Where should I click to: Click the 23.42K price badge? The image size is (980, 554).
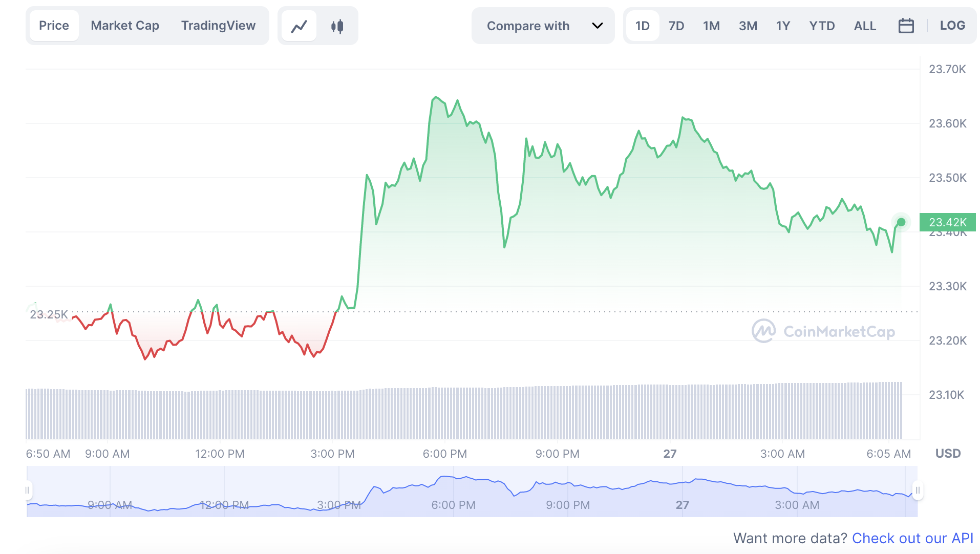pyautogui.click(x=948, y=222)
